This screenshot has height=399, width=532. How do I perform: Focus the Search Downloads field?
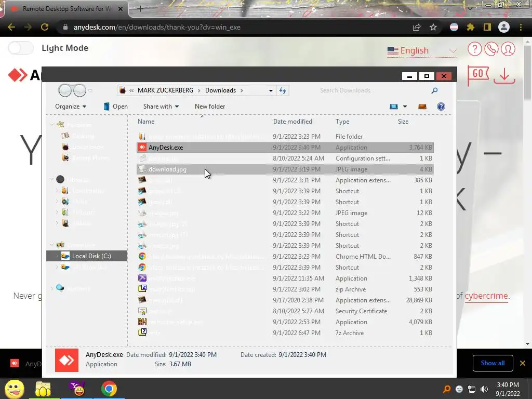click(373, 90)
